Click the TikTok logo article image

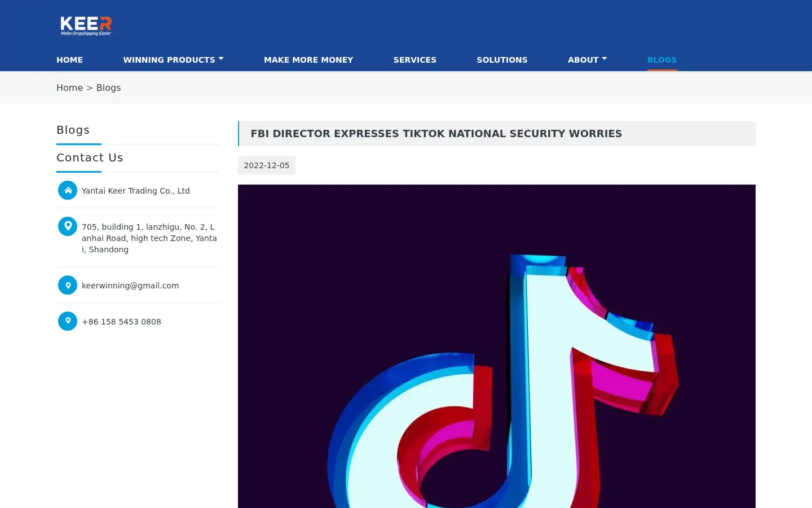497,346
